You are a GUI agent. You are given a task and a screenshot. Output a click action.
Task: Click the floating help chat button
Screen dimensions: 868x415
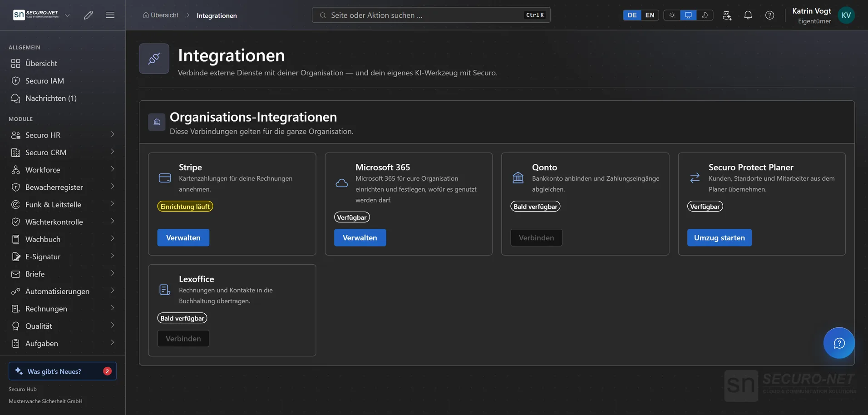[839, 343]
